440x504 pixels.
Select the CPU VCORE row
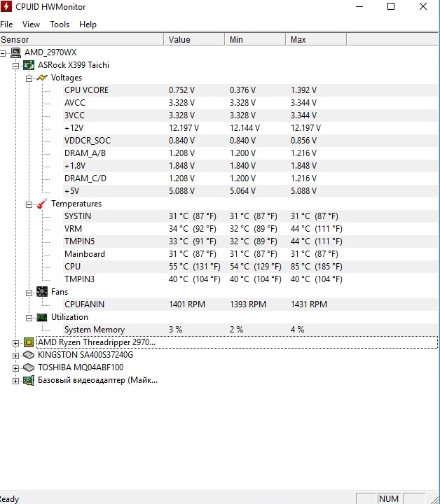click(x=251, y=90)
